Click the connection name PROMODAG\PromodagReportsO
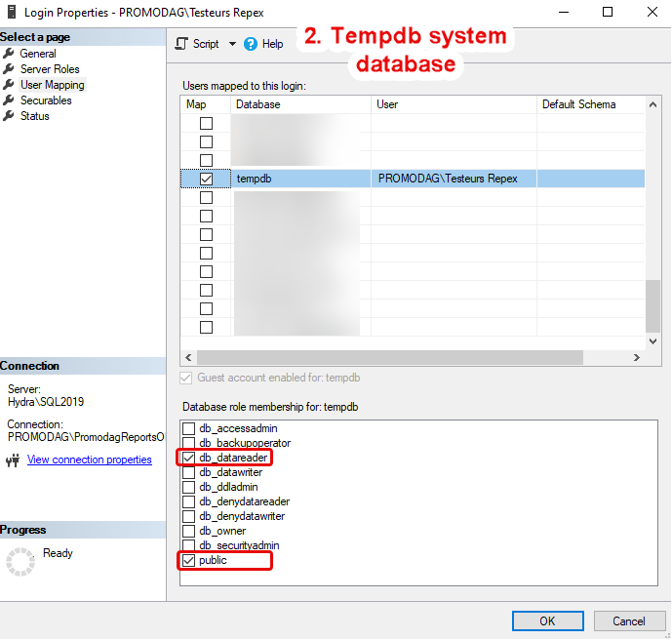 (x=86, y=437)
